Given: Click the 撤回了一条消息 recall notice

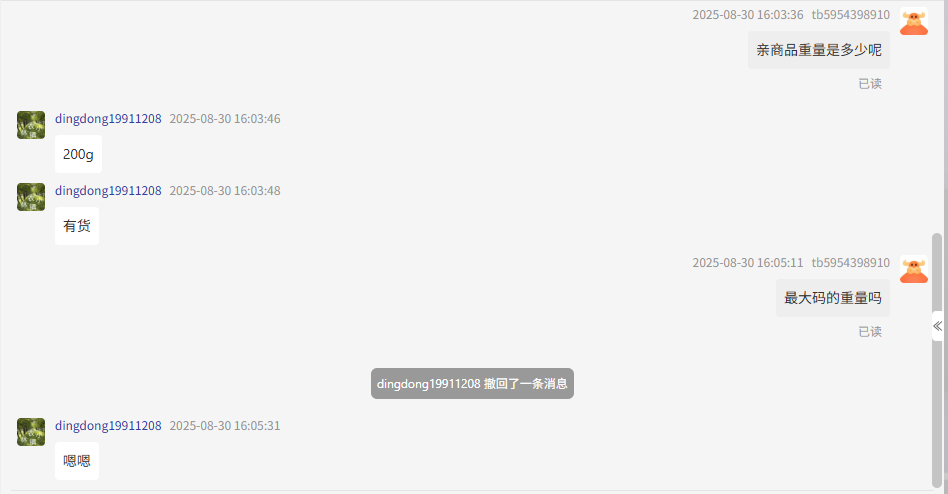Looking at the screenshot, I should point(472,383).
